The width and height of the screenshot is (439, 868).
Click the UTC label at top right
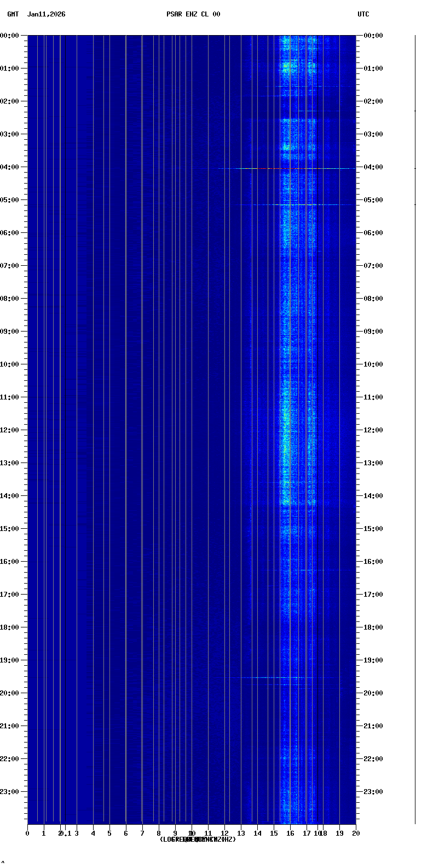click(x=363, y=14)
